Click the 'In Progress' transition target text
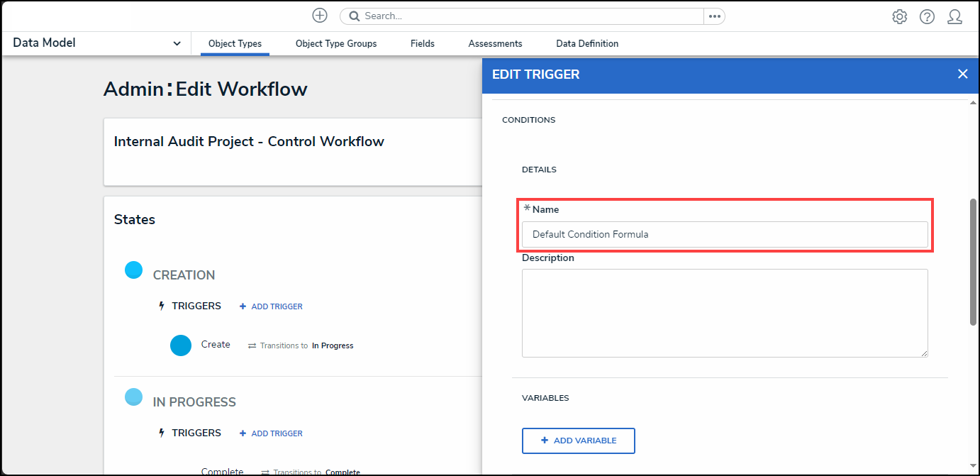This screenshot has width=980, height=476. click(x=333, y=346)
